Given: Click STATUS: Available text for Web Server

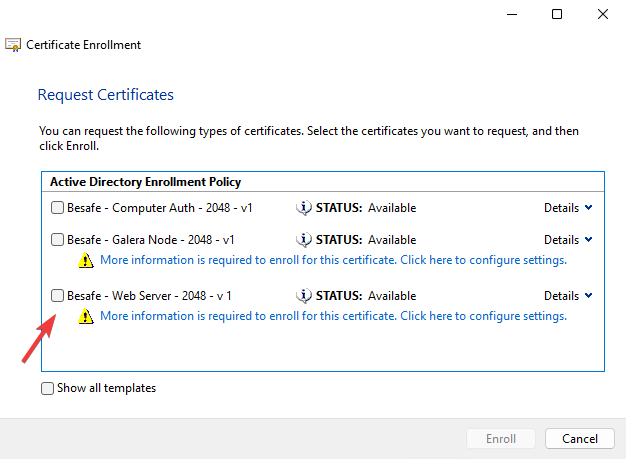Looking at the screenshot, I should click(366, 296).
